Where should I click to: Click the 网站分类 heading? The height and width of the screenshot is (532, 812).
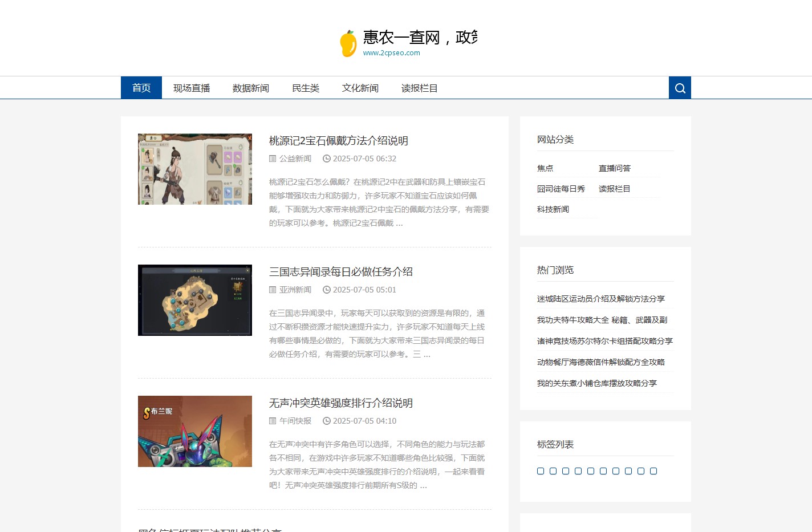pos(555,140)
